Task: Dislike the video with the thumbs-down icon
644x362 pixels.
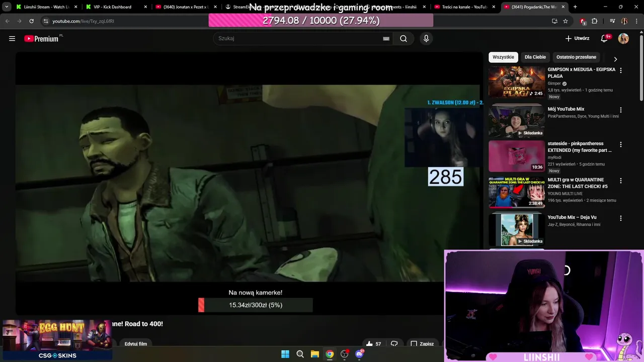Action: point(394,344)
